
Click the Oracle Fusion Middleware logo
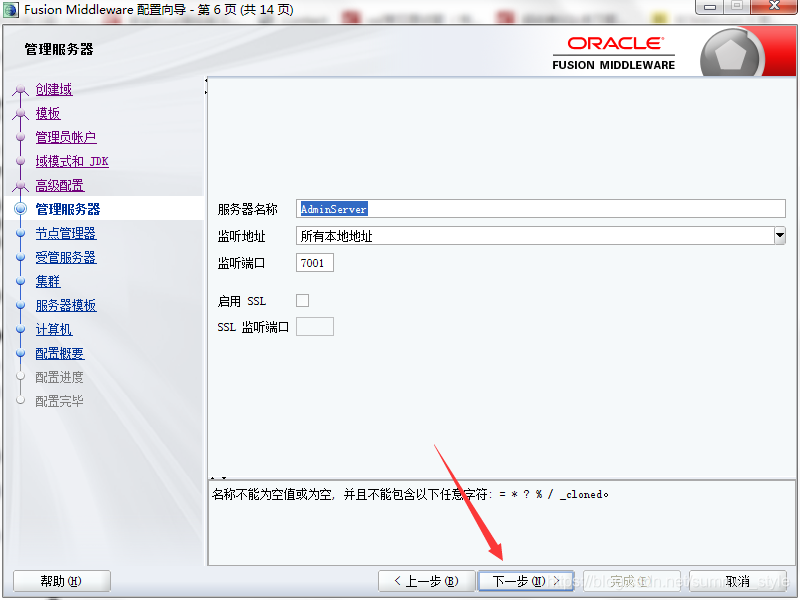click(x=614, y=53)
